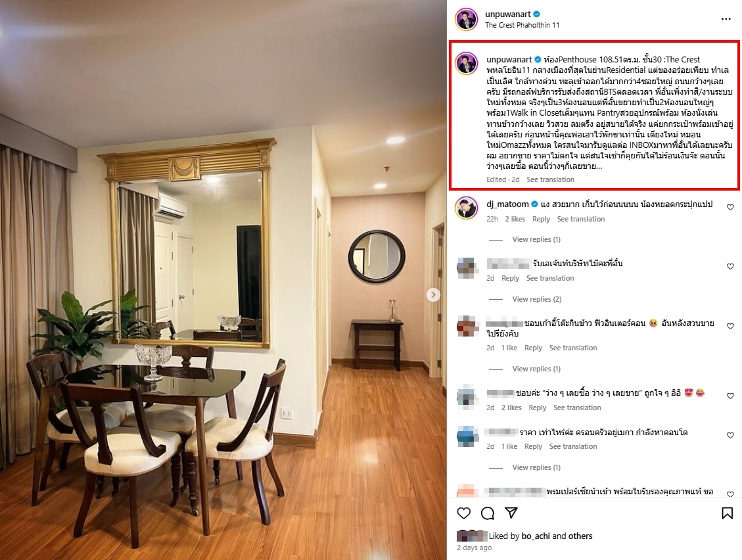This screenshot has height=560, width=742.
Task: Like the post with the heart icon
Action: click(x=464, y=513)
